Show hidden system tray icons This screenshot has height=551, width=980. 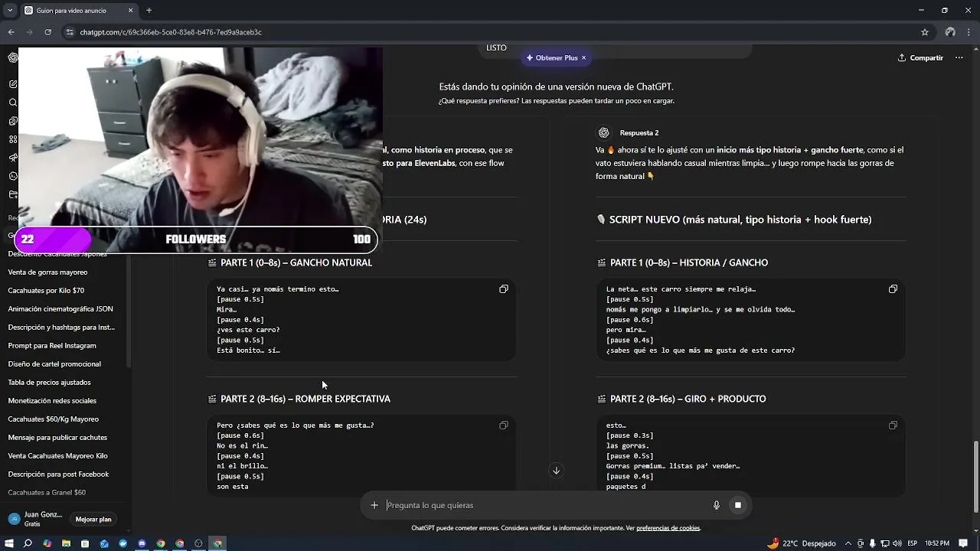[x=848, y=543]
